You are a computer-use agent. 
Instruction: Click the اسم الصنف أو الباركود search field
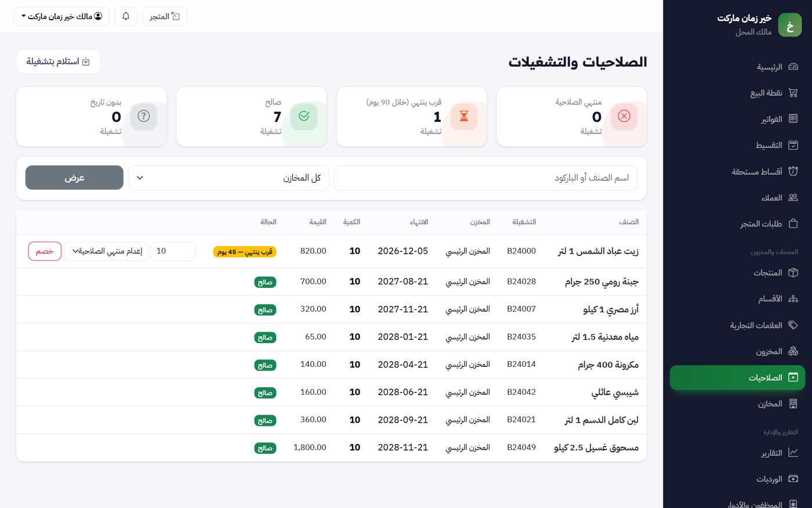click(485, 178)
